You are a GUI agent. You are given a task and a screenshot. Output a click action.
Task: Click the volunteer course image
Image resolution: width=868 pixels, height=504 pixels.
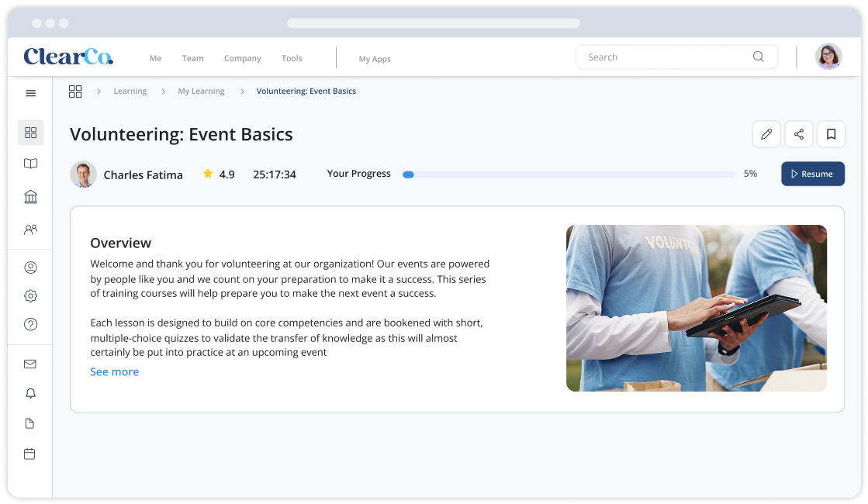click(697, 308)
